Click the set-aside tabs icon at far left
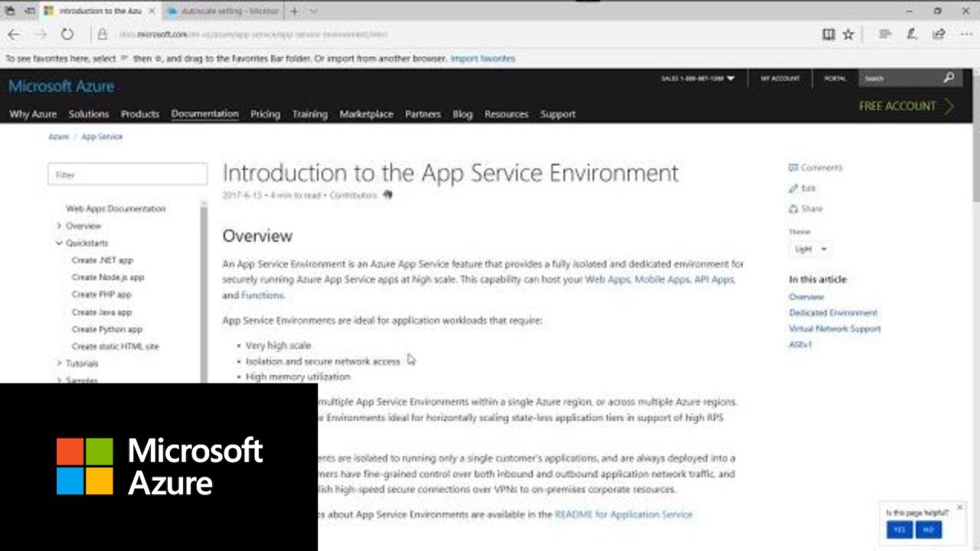 click(9, 11)
